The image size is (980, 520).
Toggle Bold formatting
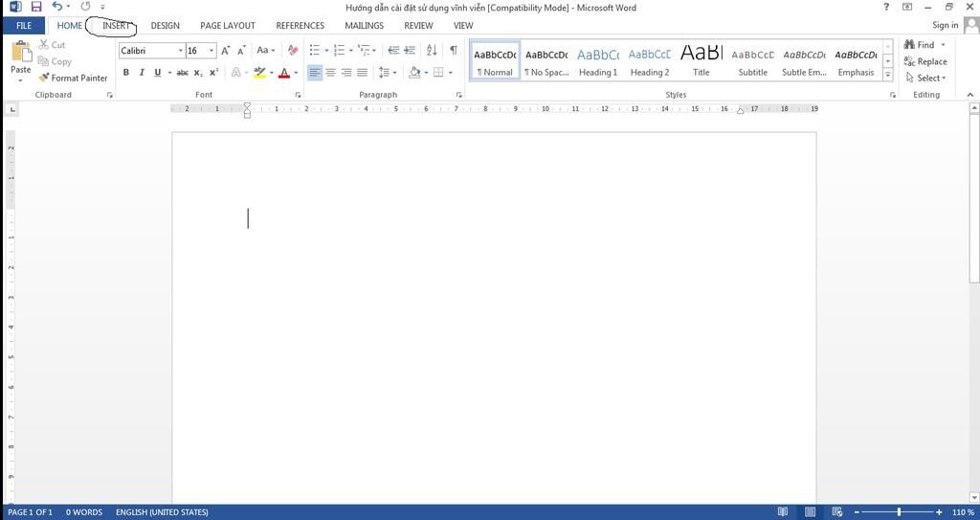(x=126, y=73)
